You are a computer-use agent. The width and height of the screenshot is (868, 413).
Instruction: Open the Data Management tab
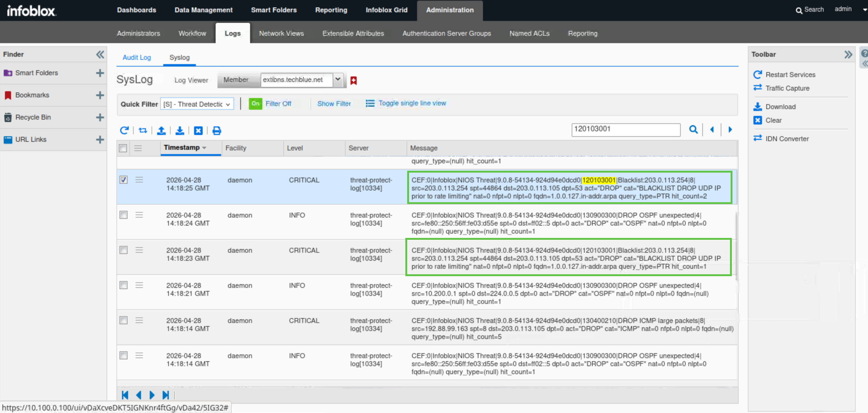click(x=204, y=10)
